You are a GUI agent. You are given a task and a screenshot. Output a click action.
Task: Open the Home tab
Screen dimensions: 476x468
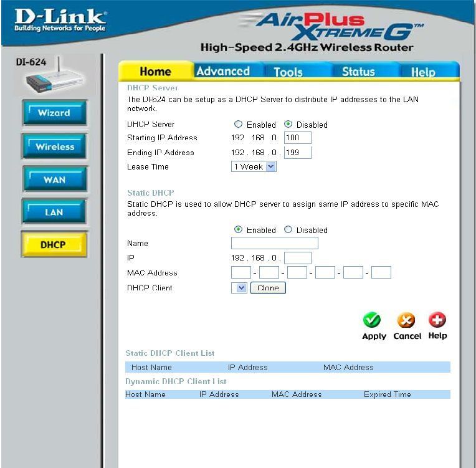[155, 72]
